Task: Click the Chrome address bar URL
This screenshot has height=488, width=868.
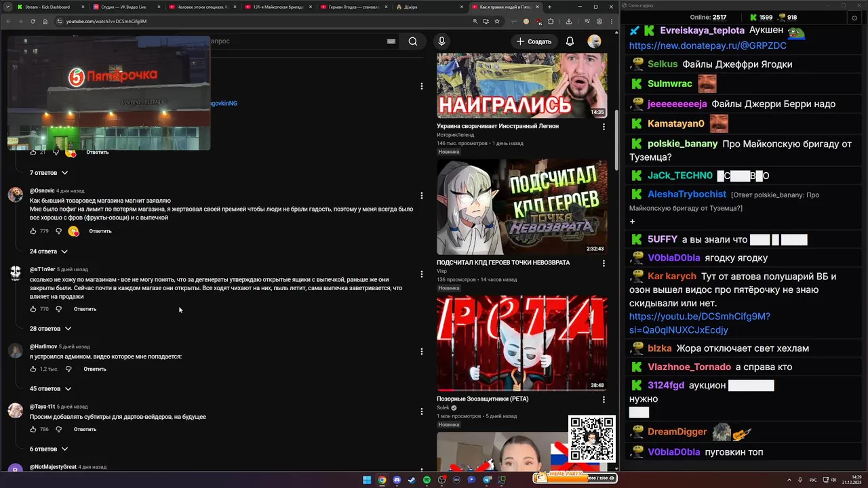Action: point(106,21)
